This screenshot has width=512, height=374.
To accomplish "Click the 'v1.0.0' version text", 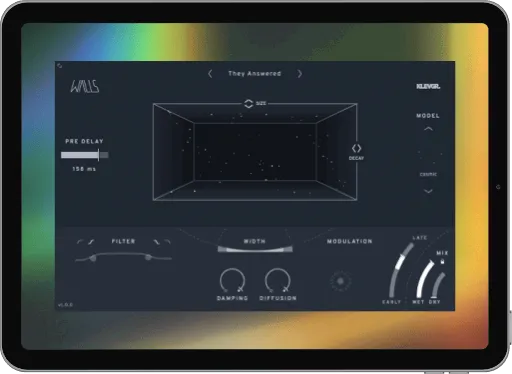I will click(x=65, y=305).
